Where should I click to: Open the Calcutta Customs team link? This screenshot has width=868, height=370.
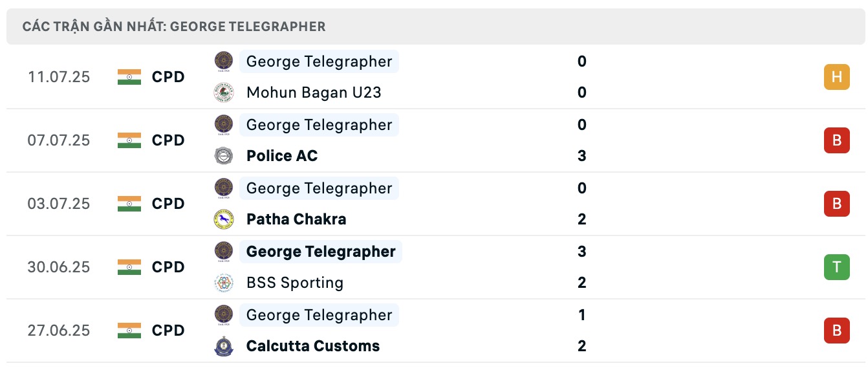click(x=313, y=346)
